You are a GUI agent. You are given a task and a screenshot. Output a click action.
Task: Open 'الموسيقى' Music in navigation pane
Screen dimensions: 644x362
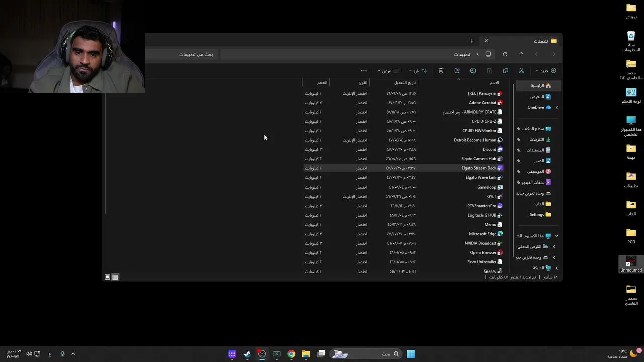pyautogui.click(x=539, y=171)
